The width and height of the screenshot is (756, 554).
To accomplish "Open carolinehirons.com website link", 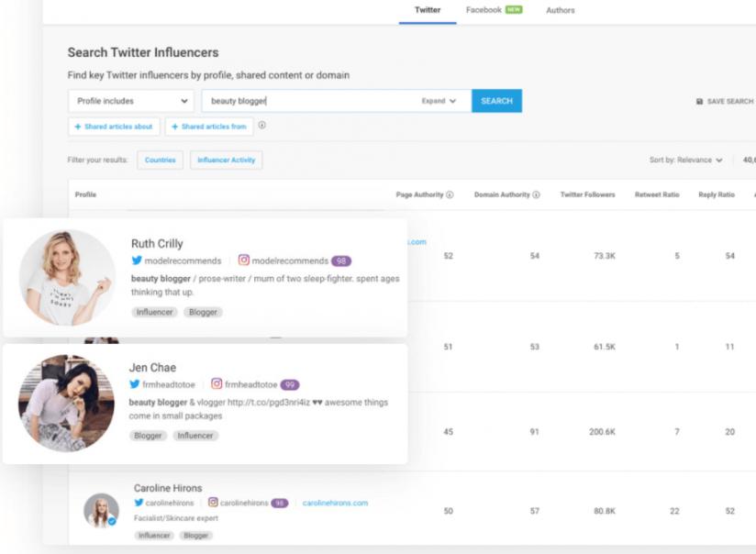I will [x=335, y=503].
